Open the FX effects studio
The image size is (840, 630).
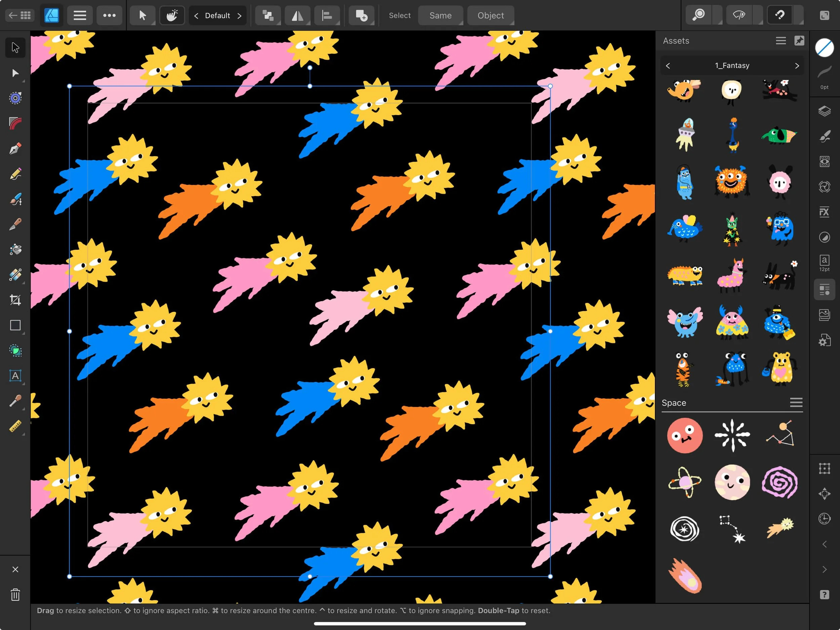825,212
